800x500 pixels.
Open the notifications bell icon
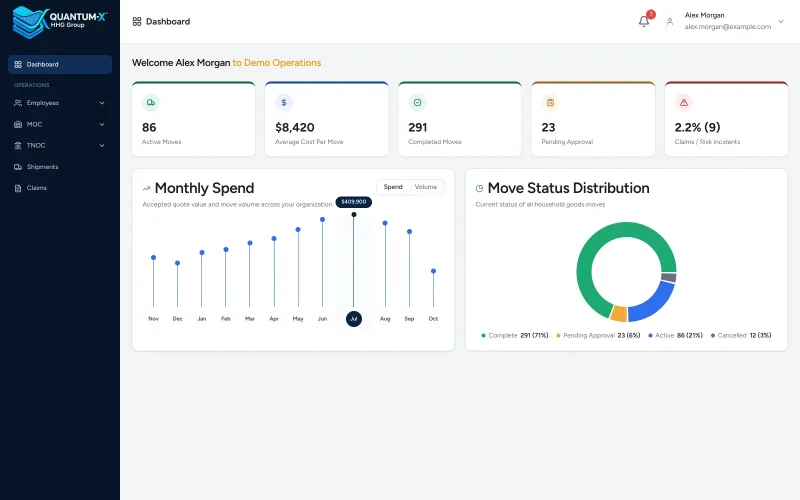tap(644, 21)
